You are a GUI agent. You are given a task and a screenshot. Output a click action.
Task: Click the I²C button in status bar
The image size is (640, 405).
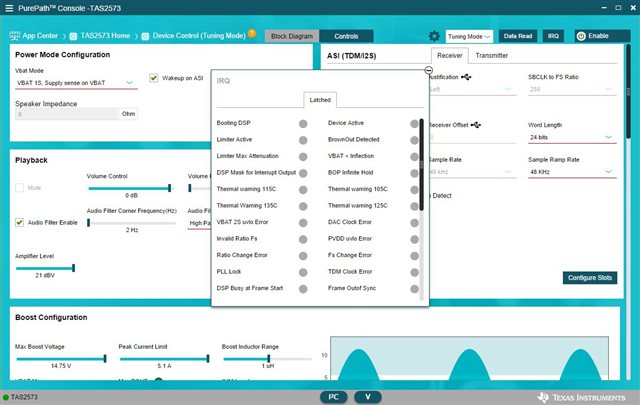333,397
